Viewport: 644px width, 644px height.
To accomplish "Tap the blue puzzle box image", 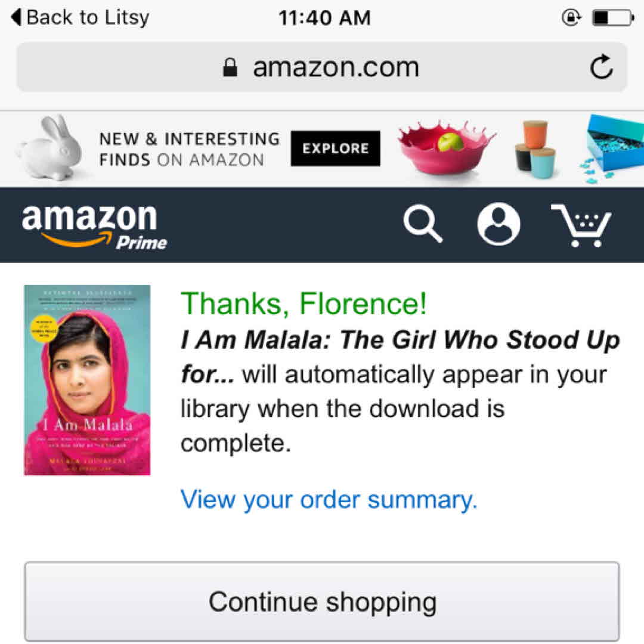I will click(614, 145).
